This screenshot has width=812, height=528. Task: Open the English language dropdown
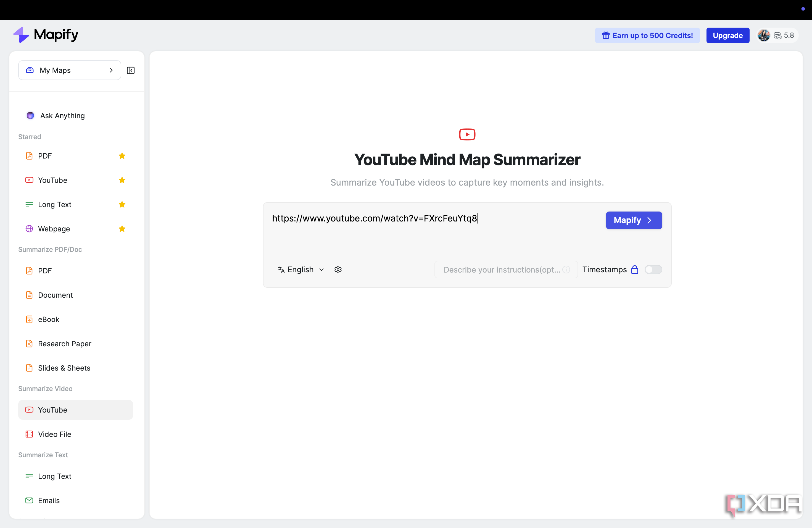[x=300, y=270]
